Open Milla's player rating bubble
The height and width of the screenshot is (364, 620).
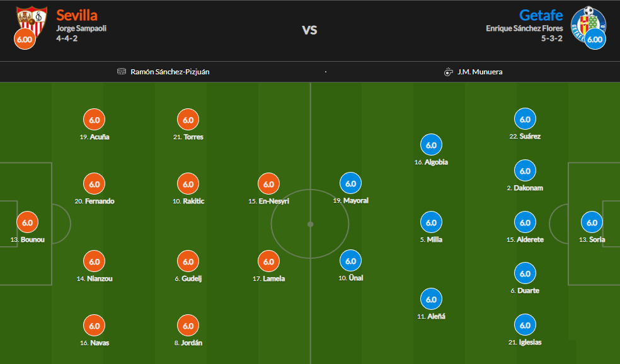[431, 222]
